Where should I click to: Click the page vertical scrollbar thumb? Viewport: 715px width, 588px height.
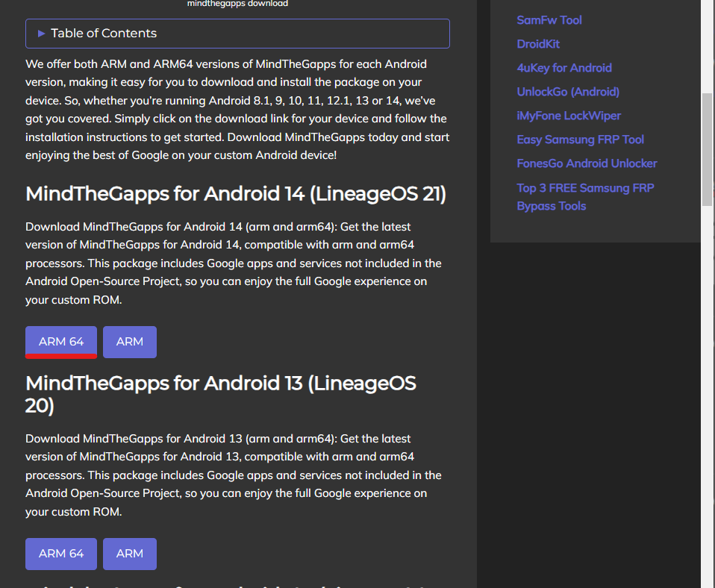tap(708, 149)
